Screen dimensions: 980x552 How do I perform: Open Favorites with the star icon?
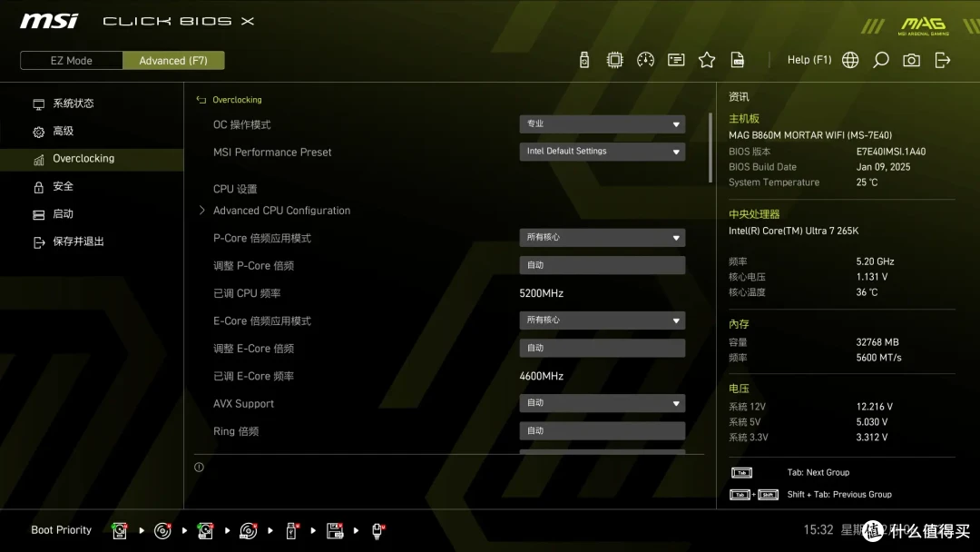click(x=706, y=60)
